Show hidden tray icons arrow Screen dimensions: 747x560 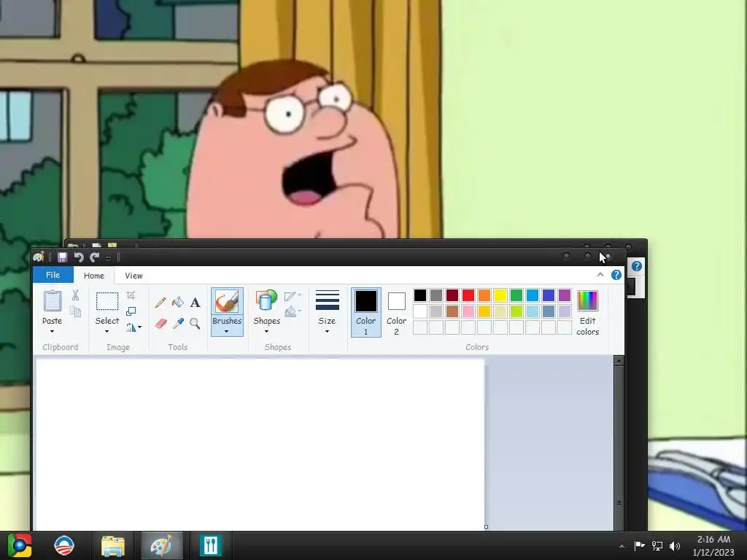click(622, 546)
